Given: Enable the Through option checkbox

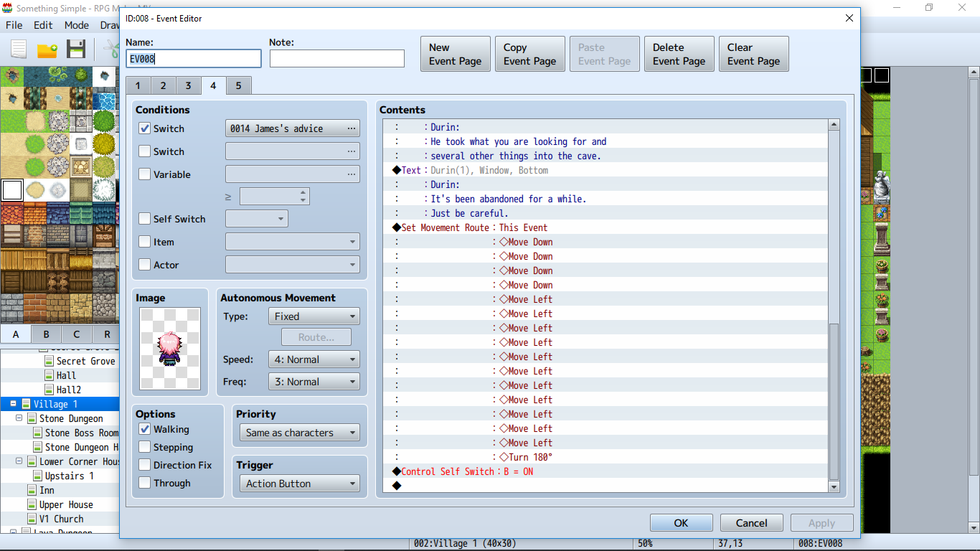Looking at the screenshot, I should pos(145,483).
